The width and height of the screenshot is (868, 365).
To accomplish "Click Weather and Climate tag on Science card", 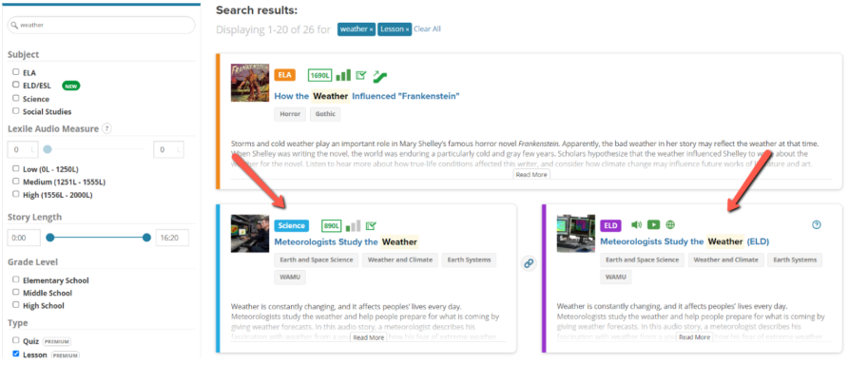I will click(400, 259).
